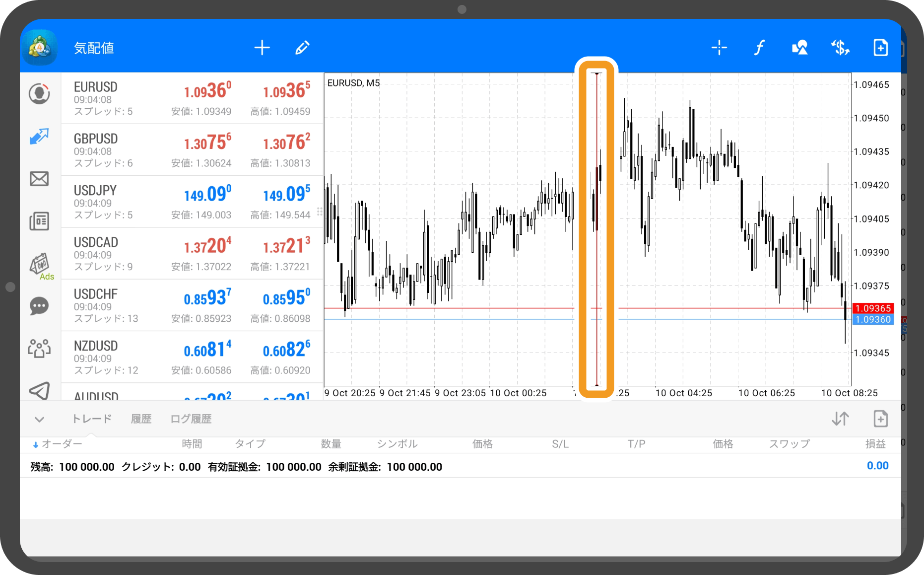Sort by T/P column header
This screenshot has width=924, height=575.
[636, 444]
